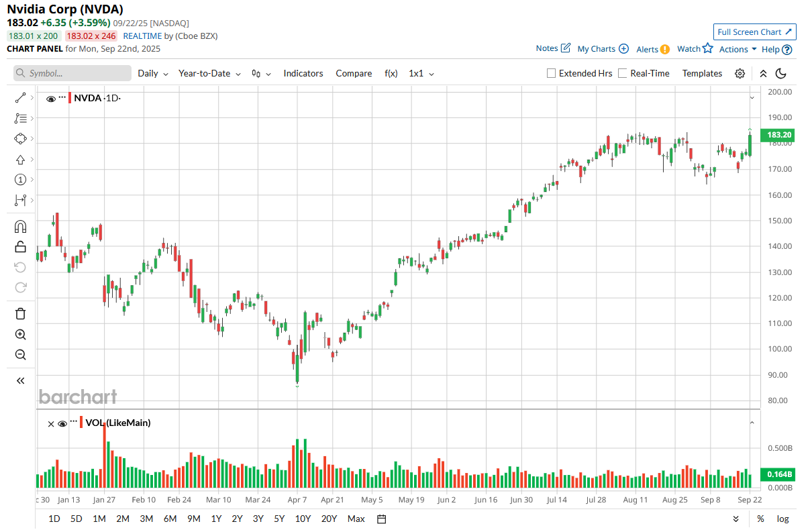The image size is (812, 532).
Task: Select the shapes drawing tool
Action: click(20, 139)
